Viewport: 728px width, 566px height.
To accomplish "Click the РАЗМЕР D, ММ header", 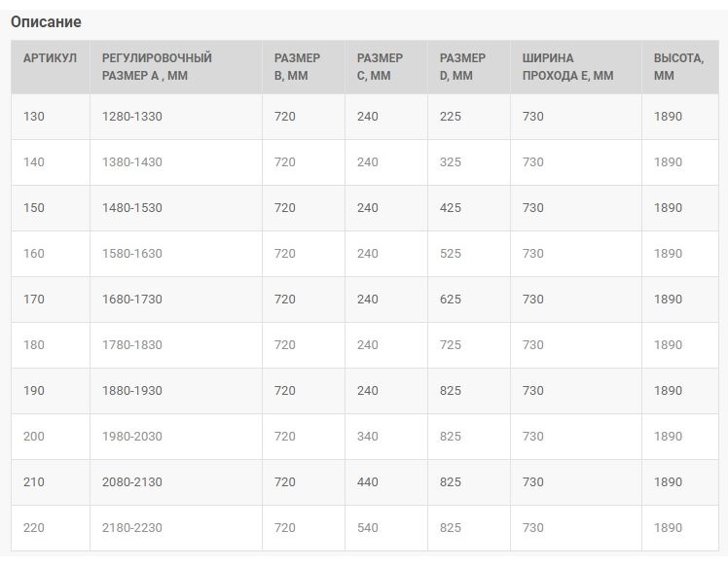I will tap(469, 67).
